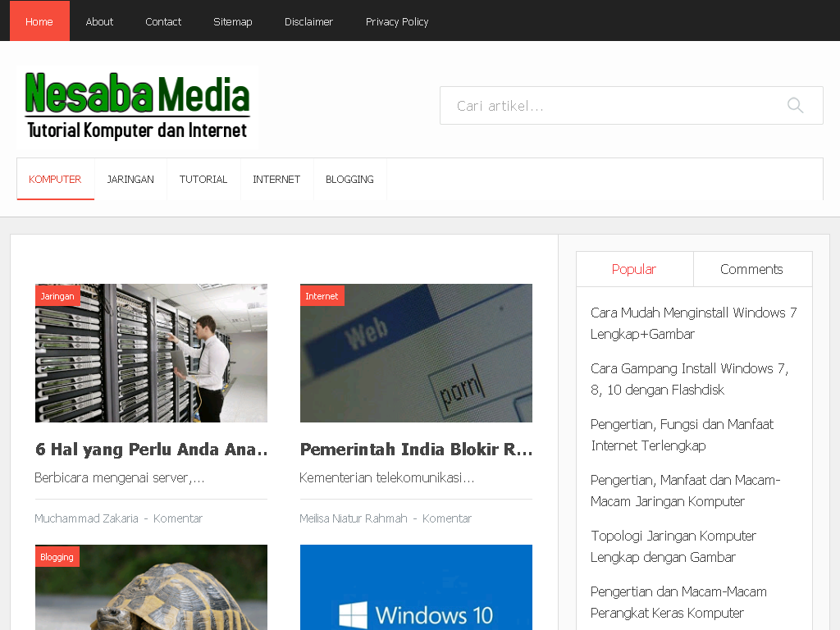The height and width of the screenshot is (630, 840).
Task: Click the Internet label badge
Action: coord(322,296)
